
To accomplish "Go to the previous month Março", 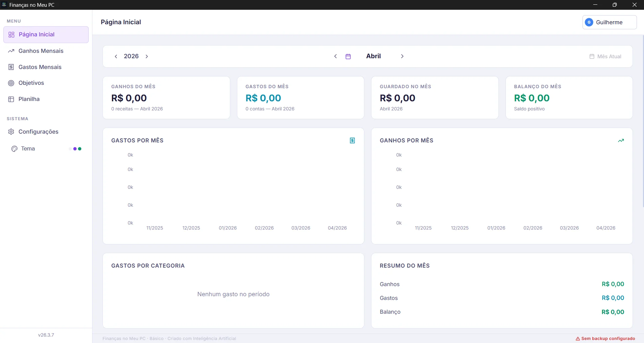I will pos(335,56).
